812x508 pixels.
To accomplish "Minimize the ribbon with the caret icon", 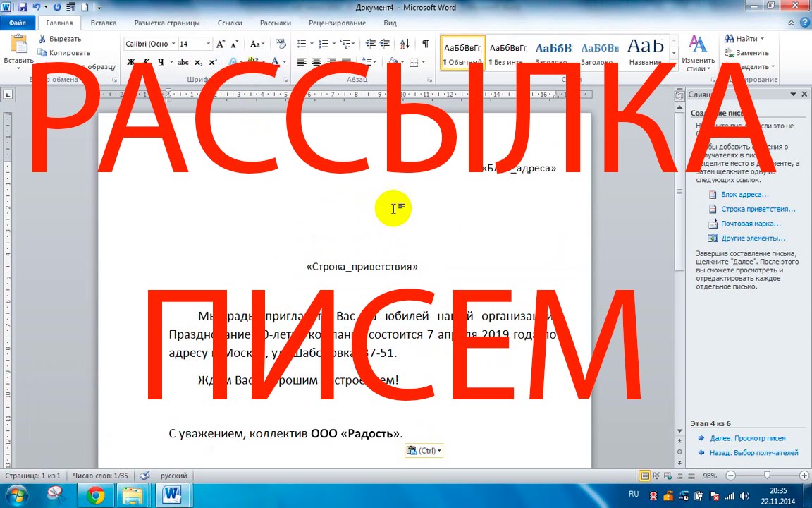I will tap(792, 23).
